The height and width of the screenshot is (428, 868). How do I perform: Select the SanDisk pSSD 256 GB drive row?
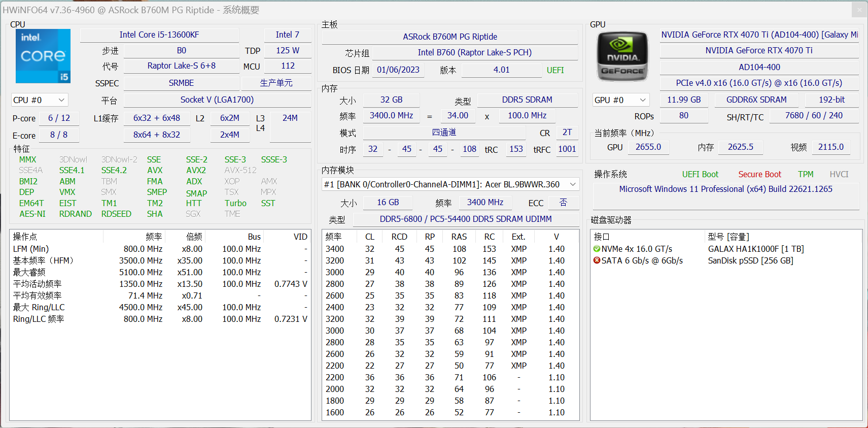point(726,260)
